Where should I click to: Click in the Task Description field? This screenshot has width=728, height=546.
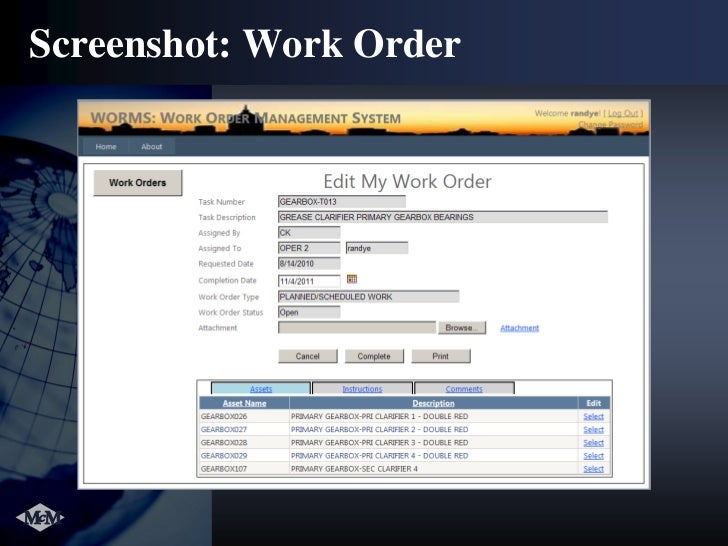click(443, 217)
